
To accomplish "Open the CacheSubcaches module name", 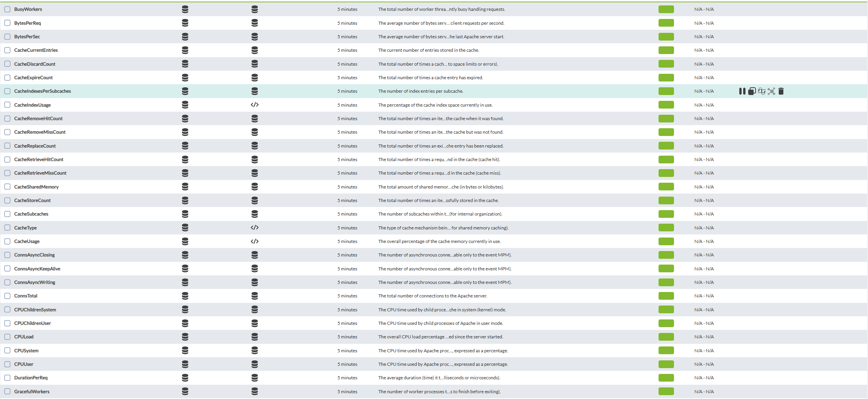I will (x=31, y=214).
